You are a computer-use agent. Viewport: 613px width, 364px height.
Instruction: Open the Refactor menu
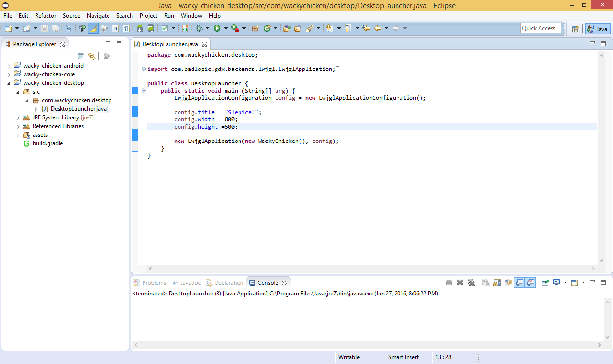[x=46, y=16]
